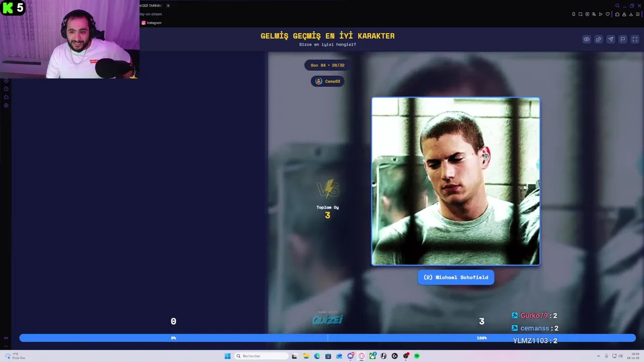Click the flag report icon in quiz header
The image size is (644, 362).
click(x=623, y=39)
